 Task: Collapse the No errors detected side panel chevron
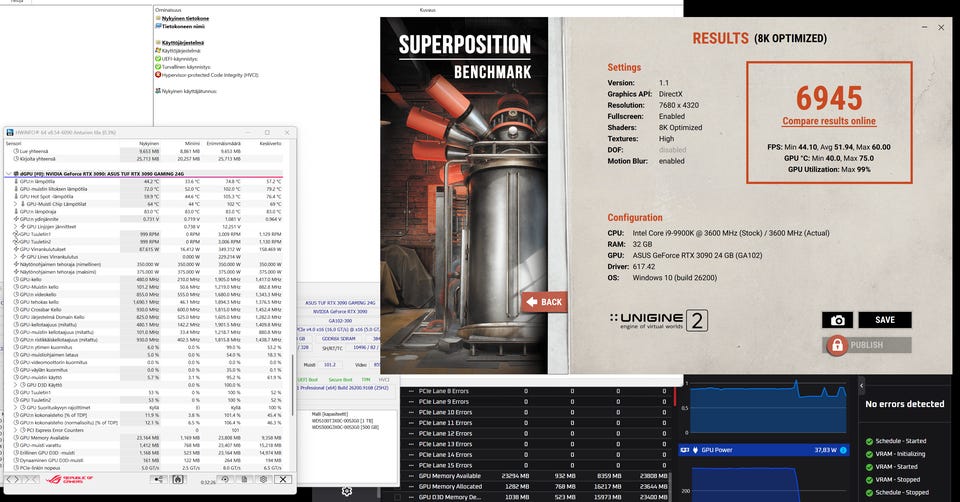pos(861,386)
